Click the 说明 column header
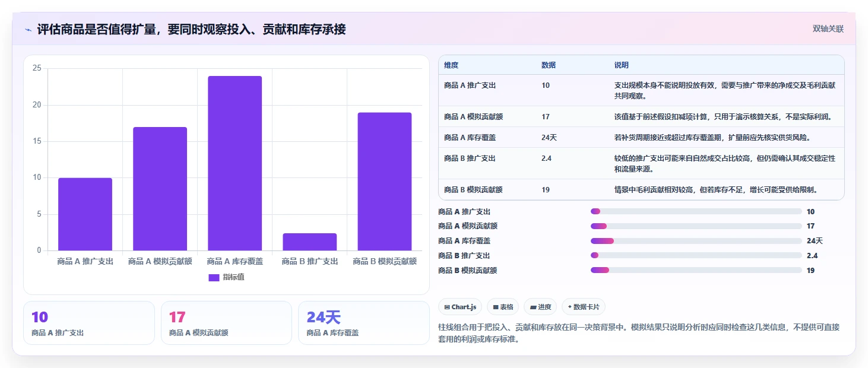 (x=622, y=65)
